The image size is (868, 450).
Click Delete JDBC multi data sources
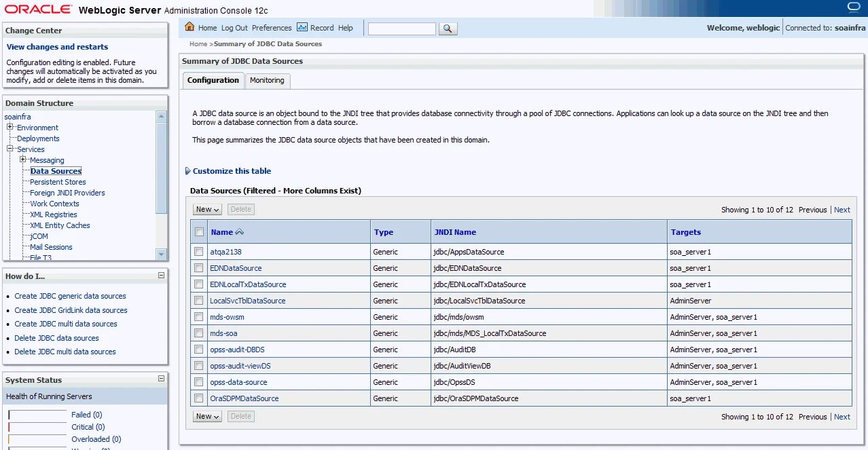[x=65, y=352]
